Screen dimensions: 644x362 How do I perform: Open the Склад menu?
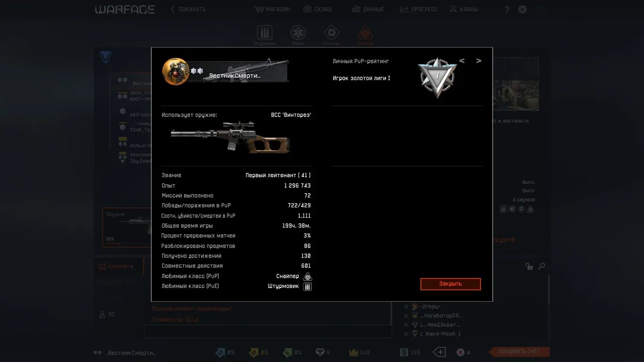coord(317,9)
